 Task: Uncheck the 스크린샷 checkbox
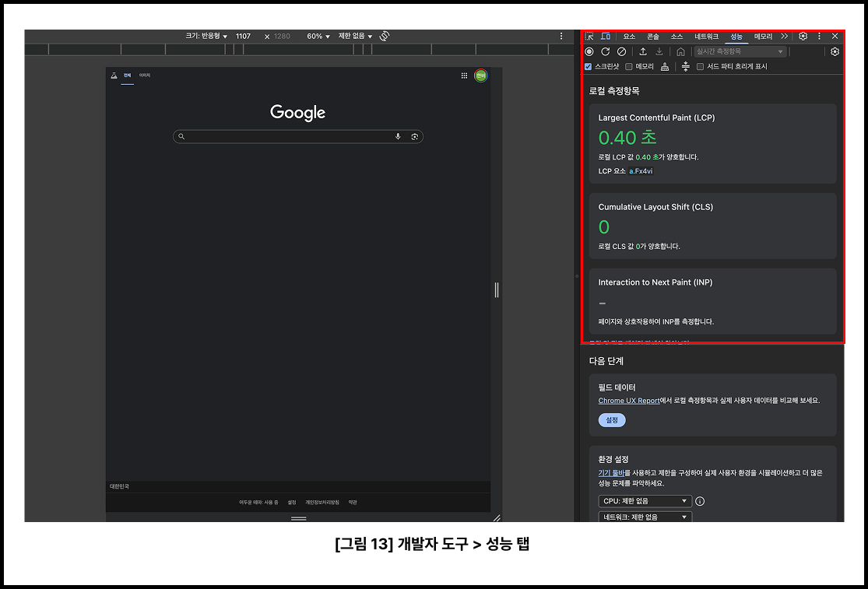tap(588, 66)
